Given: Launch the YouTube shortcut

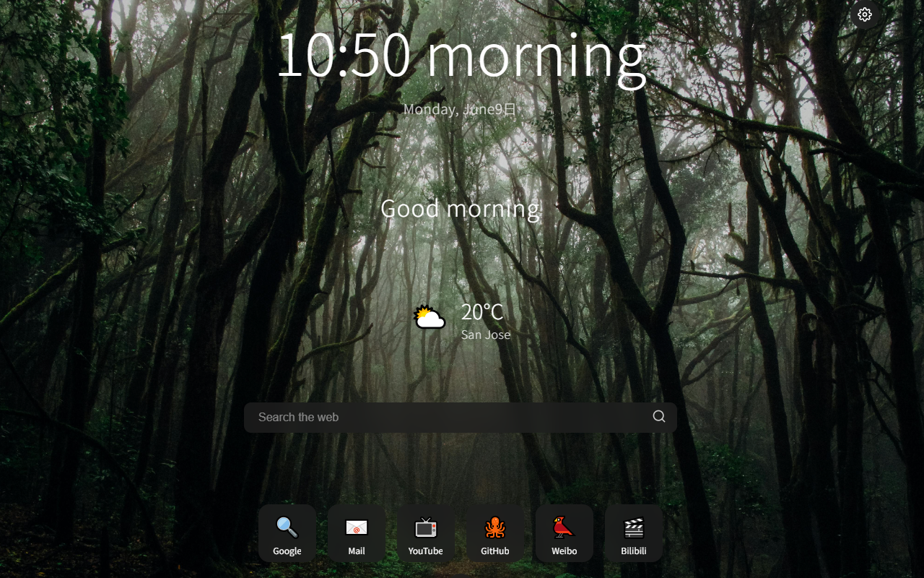Looking at the screenshot, I should 426,533.
